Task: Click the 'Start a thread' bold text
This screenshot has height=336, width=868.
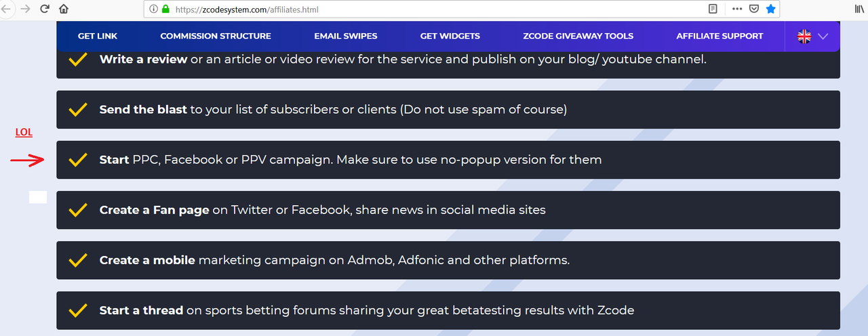Action: click(x=141, y=310)
